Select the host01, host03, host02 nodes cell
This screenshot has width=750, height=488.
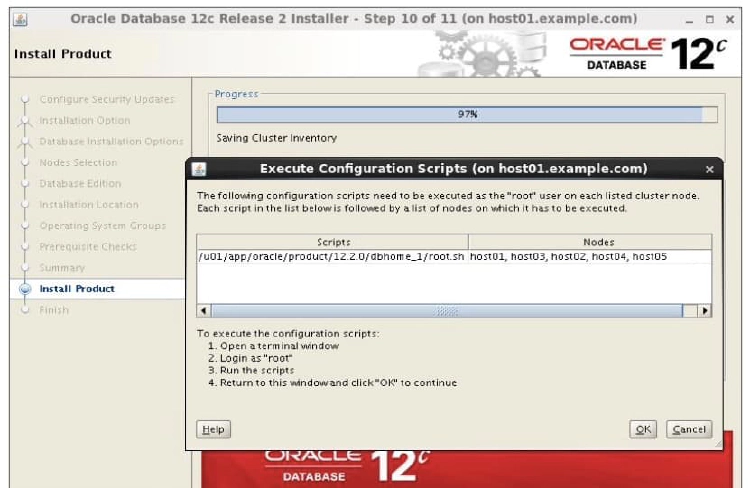(x=590, y=256)
